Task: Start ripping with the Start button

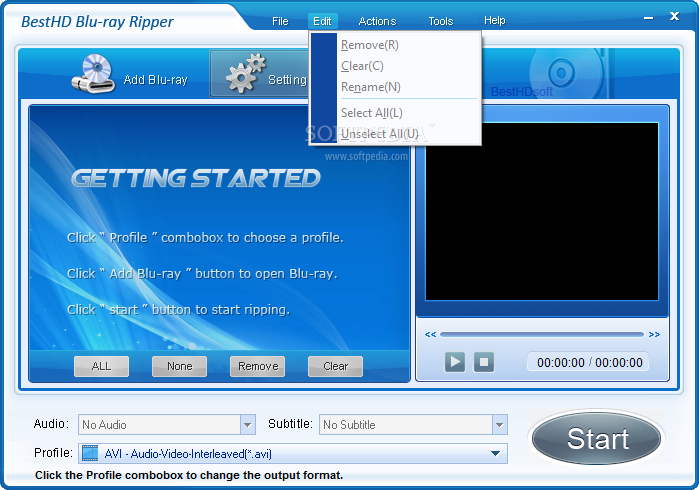Action: tap(596, 438)
